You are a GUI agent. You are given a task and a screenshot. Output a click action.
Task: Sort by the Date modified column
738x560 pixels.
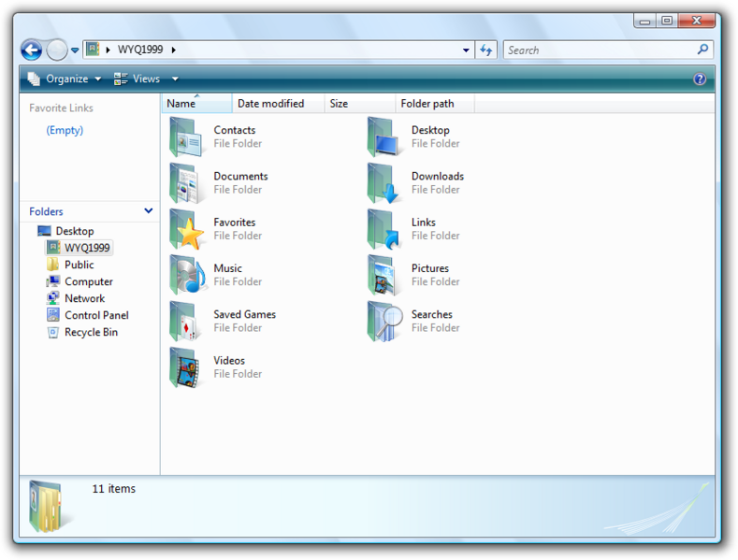[271, 104]
